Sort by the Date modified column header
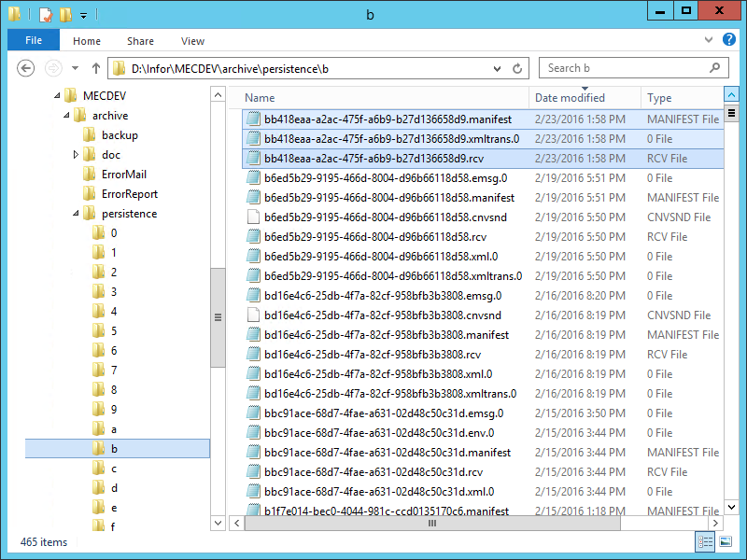This screenshot has height=560, width=747. (570, 98)
